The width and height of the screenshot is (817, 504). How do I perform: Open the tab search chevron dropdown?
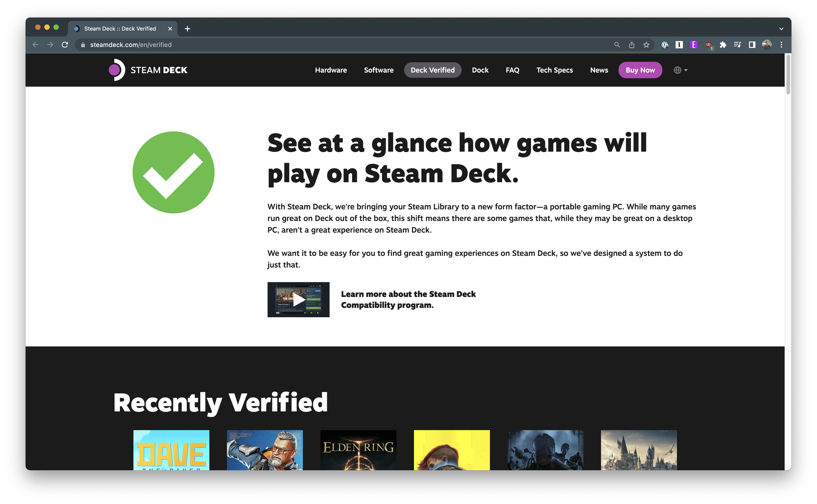pos(781,29)
